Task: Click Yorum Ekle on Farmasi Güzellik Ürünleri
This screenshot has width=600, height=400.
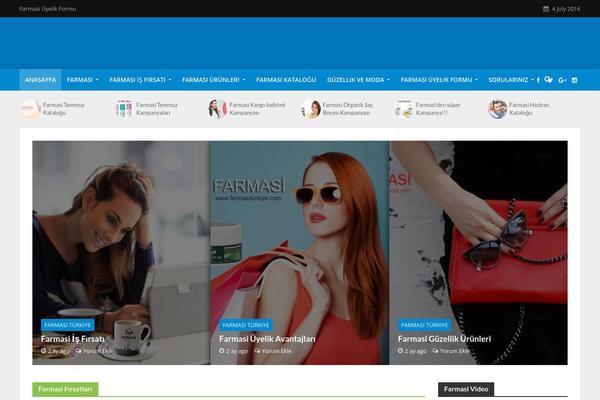Action: 455,351
